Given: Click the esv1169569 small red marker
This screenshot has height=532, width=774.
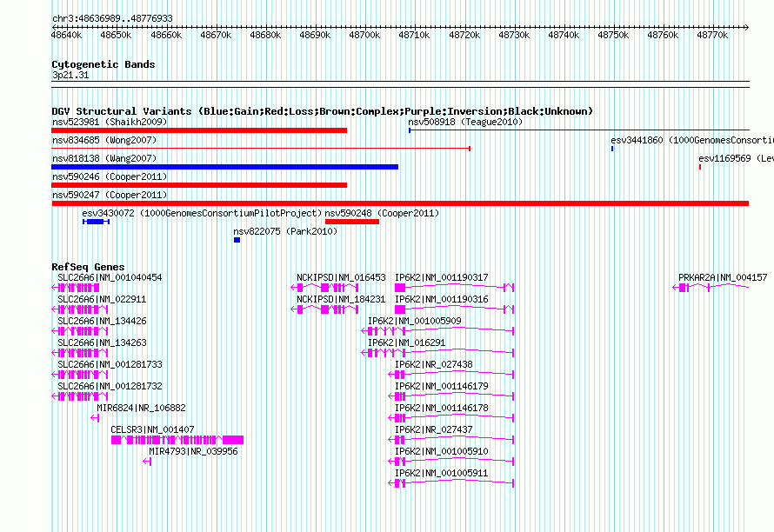Looking at the screenshot, I should 700,167.
